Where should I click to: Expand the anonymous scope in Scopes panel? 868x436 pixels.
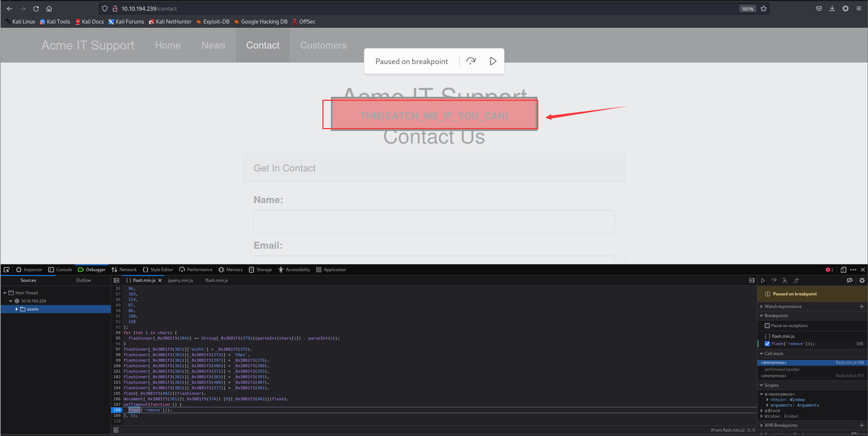tap(764, 394)
